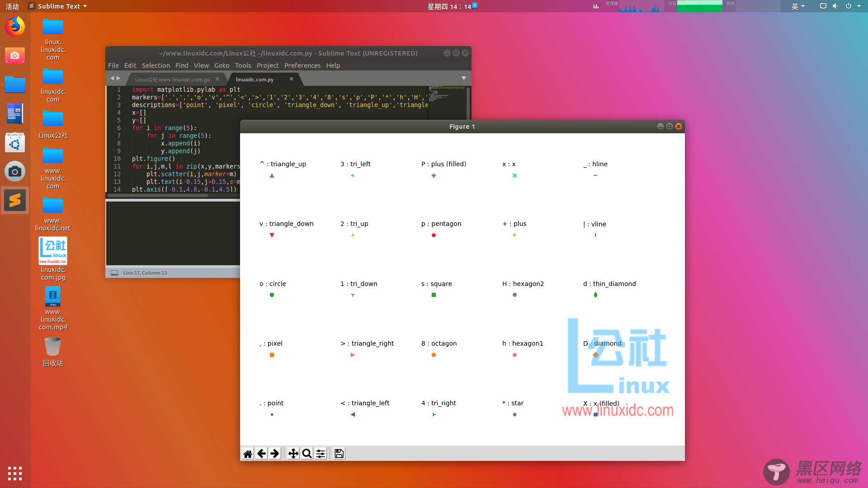This screenshot has width=868, height=488.
Task: Open the 回收站 trash icon
Action: (x=53, y=352)
